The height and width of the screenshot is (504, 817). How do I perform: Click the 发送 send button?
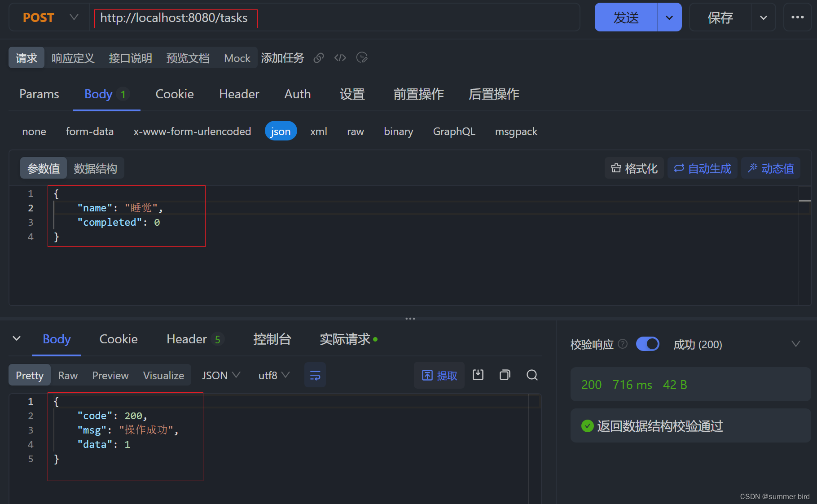coord(626,18)
